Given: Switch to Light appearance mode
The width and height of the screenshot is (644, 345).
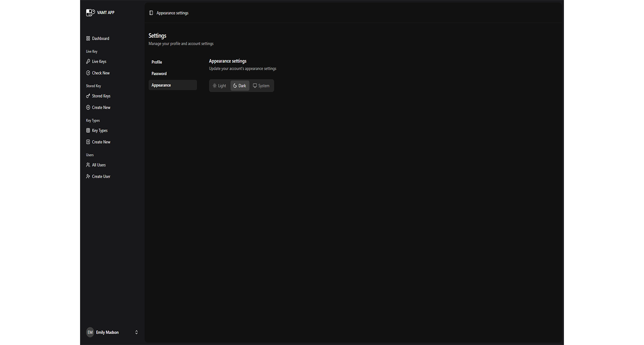Looking at the screenshot, I should point(220,86).
